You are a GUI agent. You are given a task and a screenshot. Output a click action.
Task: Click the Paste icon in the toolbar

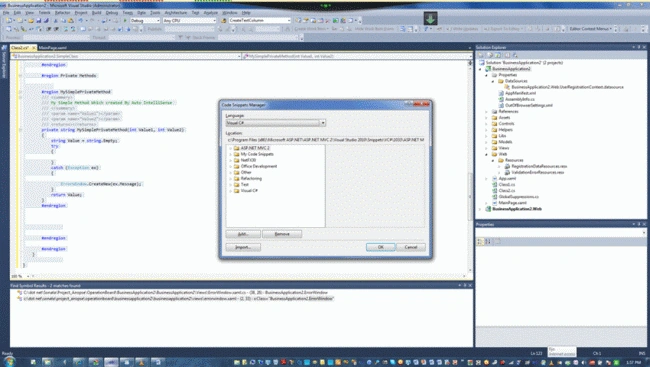pos(71,20)
